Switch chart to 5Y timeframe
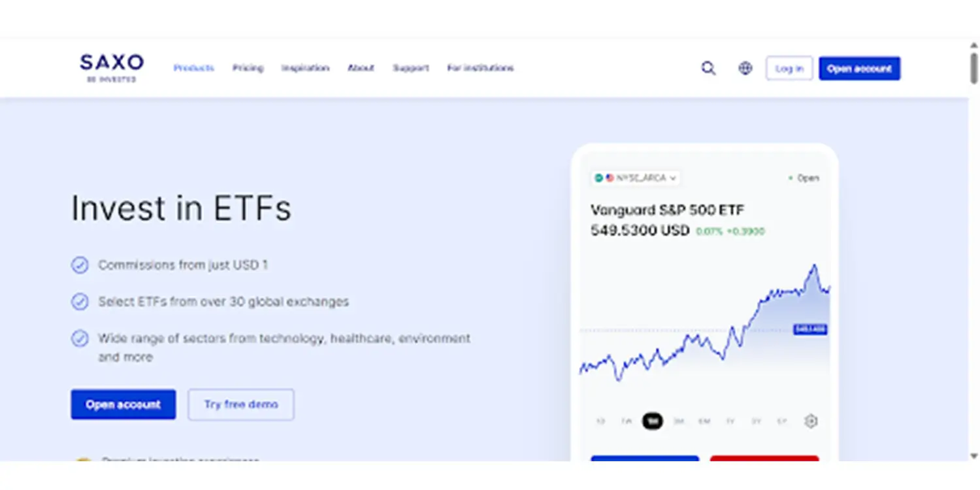This screenshot has width=980, height=490. pos(781,421)
